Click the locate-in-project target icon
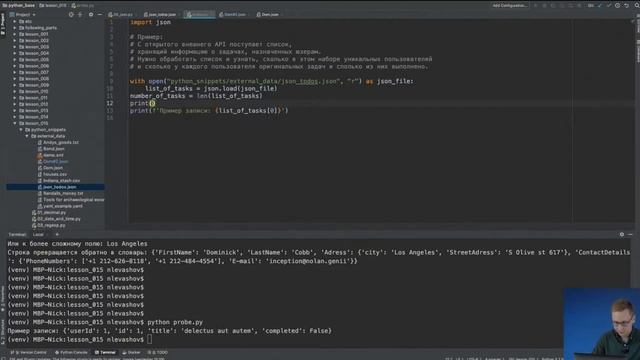This screenshot has height=360, width=640. coord(71,14)
